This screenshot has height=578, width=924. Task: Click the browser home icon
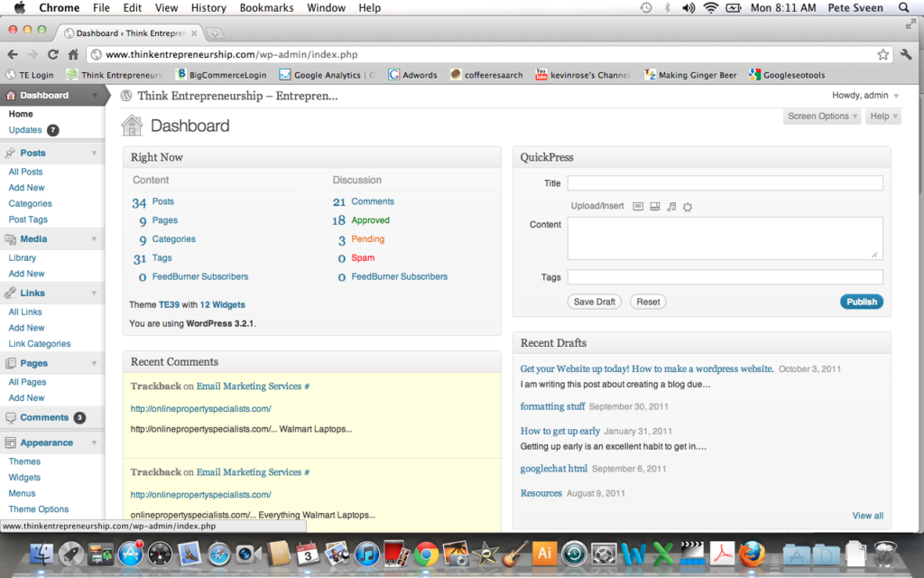pos(73,54)
